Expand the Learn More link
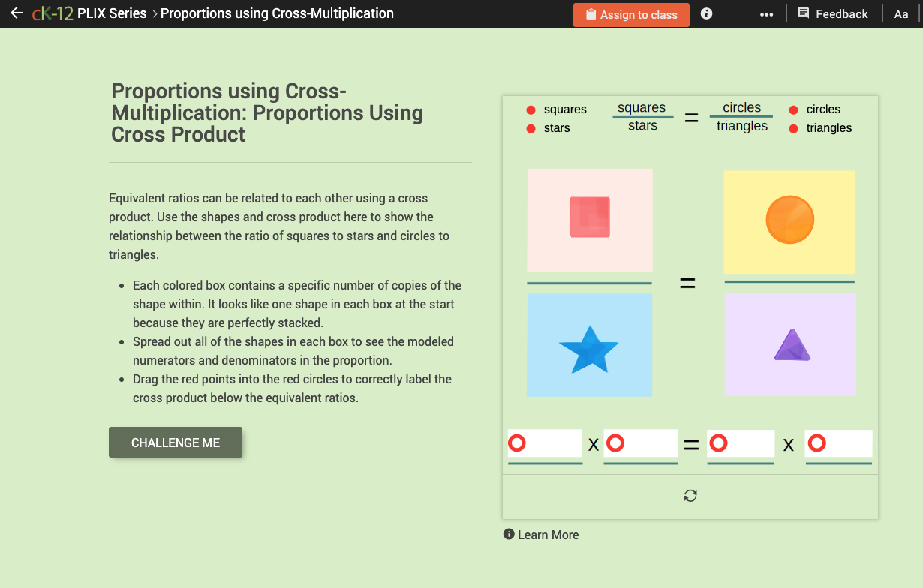The height and width of the screenshot is (588, 923). coord(549,535)
